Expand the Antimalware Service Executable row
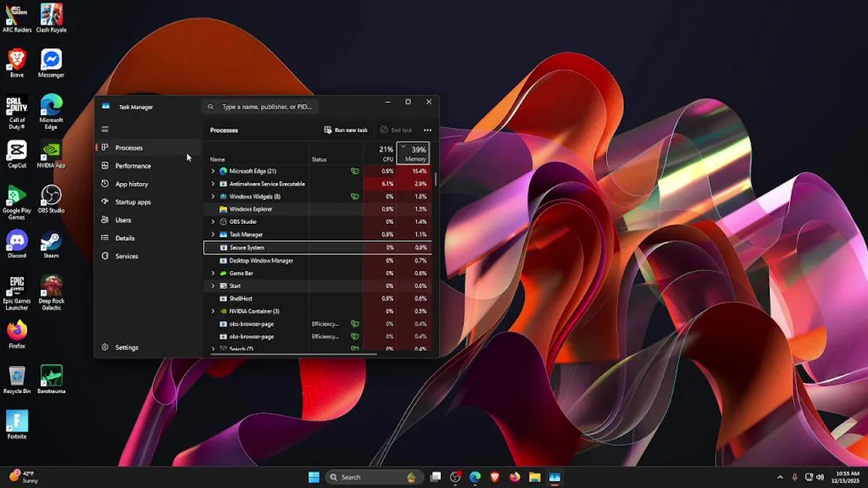The image size is (868, 488). pos(213,184)
